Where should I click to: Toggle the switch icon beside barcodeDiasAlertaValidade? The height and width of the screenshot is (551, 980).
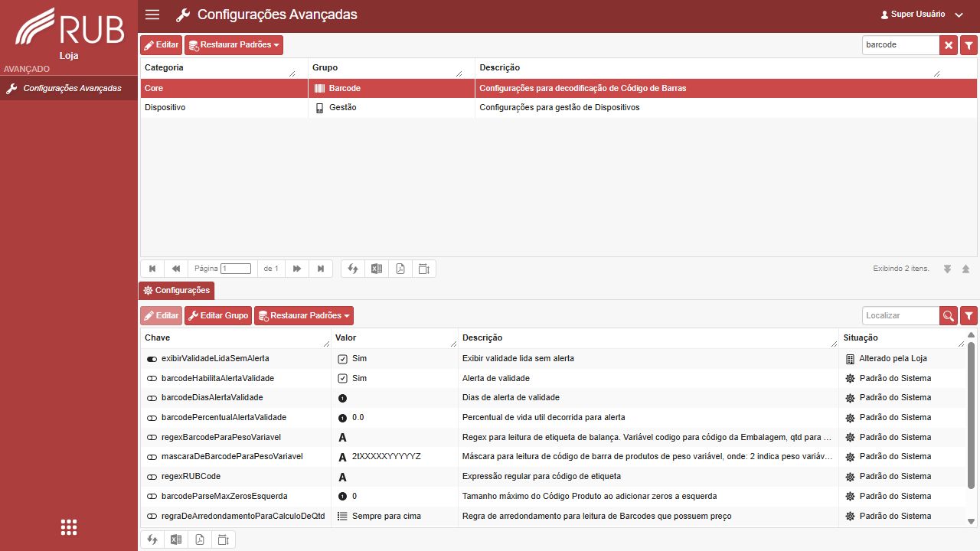[x=152, y=398]
